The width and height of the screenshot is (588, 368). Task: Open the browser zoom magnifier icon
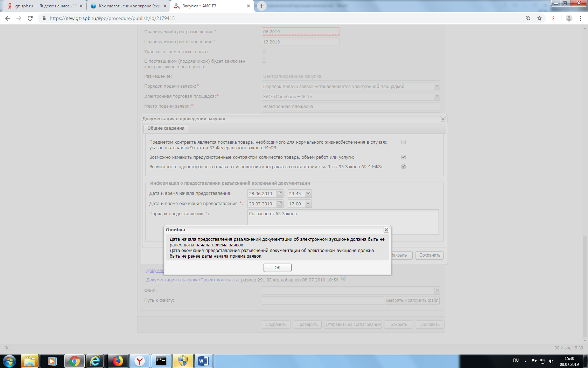(x=528, y=18)
